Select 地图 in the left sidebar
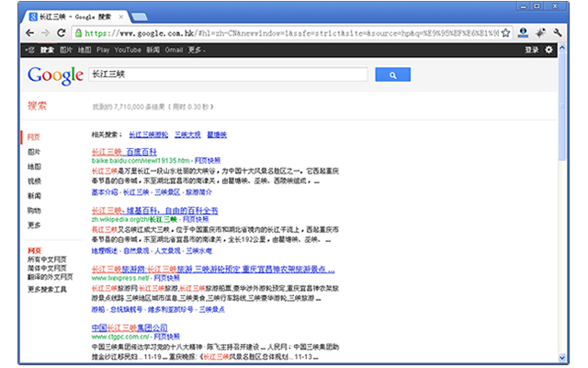 pos(34,167)
